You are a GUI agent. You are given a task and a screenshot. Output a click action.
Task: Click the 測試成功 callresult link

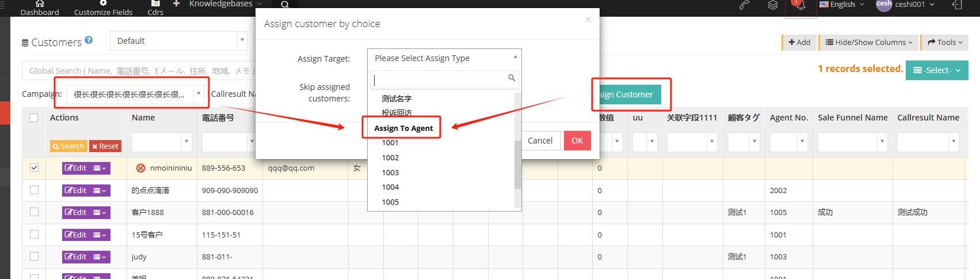point(912,212)
